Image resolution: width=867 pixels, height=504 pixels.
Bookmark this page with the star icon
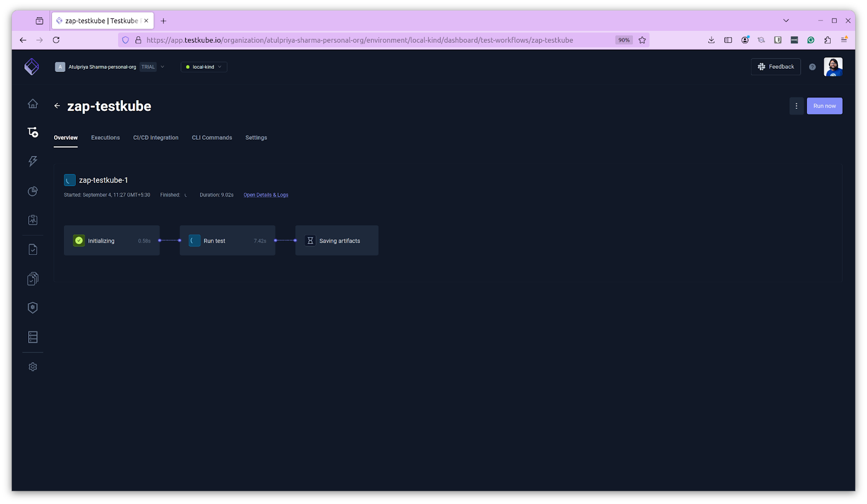point(642,40)
